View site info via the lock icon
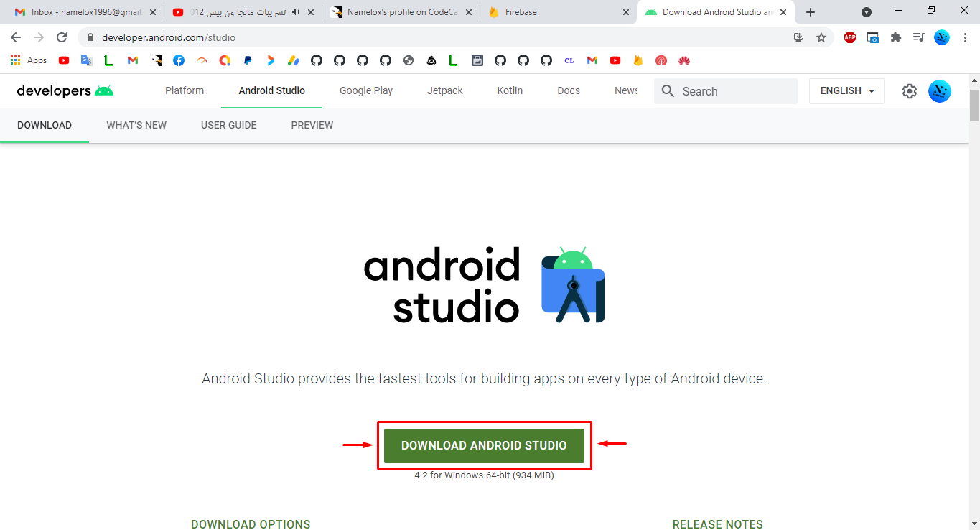Image resolution: width=980 pixels, height=530 pixels. 91,37
